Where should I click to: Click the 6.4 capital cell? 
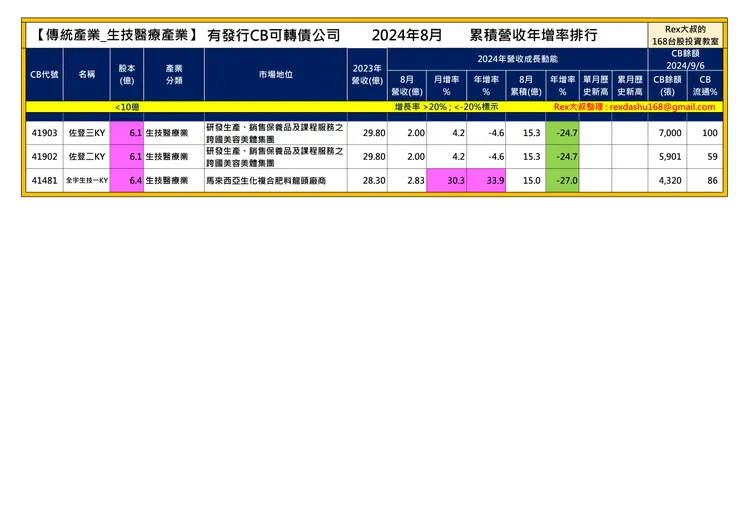point(126,180)
